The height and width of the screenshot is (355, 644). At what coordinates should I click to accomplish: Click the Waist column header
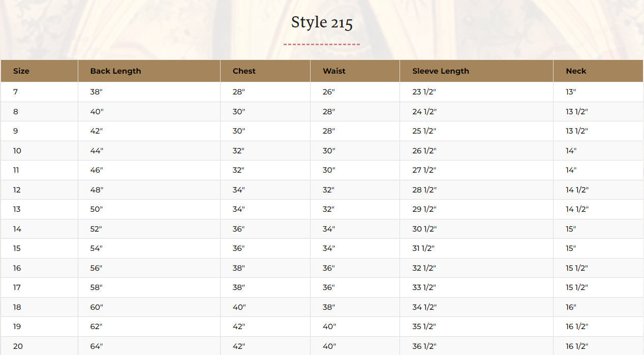[334, 71]
